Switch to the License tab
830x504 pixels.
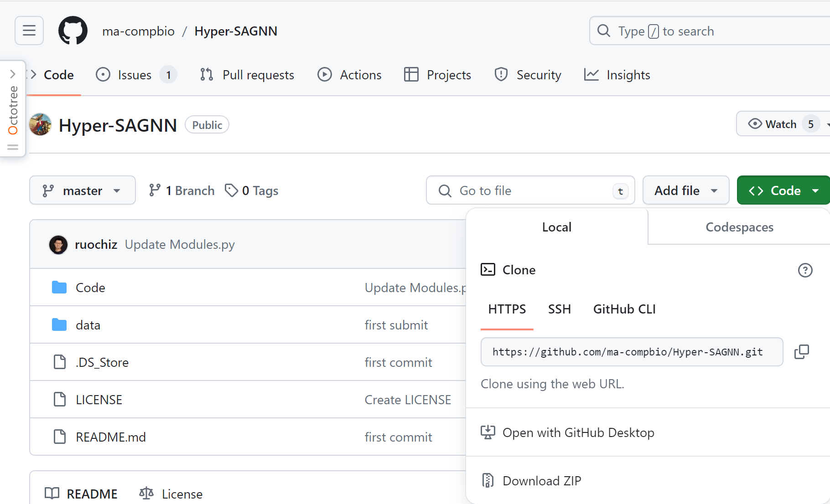171,494
